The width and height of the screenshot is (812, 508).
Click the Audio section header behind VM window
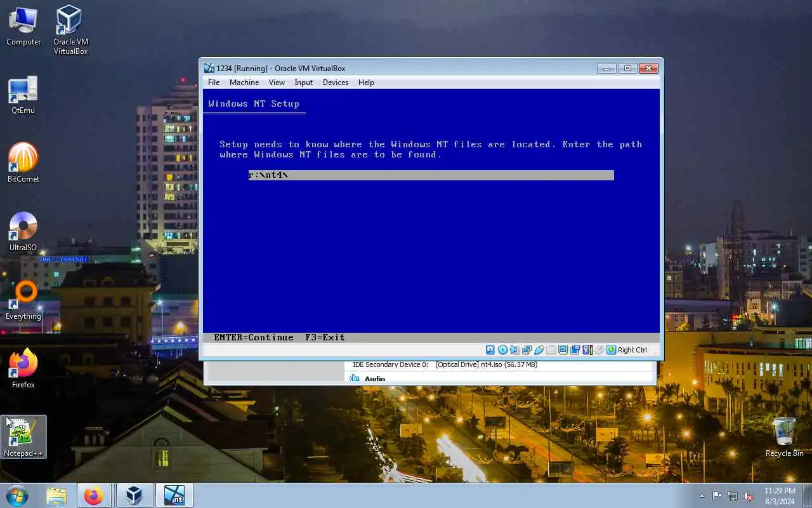[374, 379]
